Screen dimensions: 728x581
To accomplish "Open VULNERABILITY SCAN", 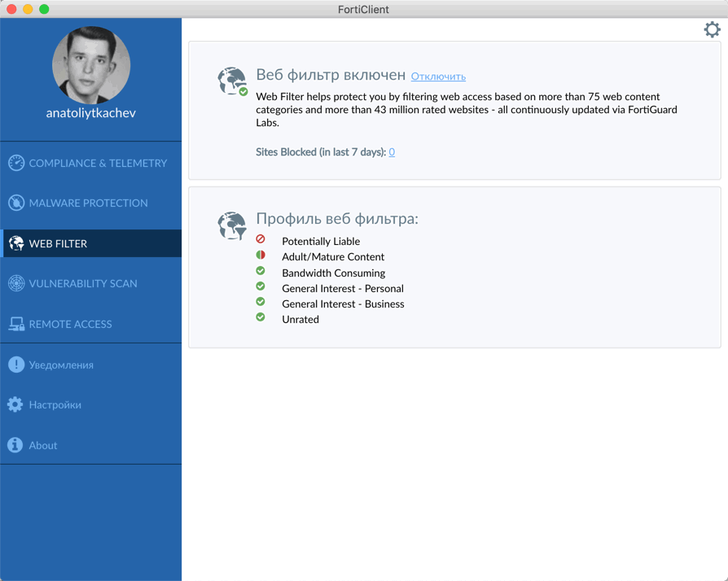I will 91,283.
